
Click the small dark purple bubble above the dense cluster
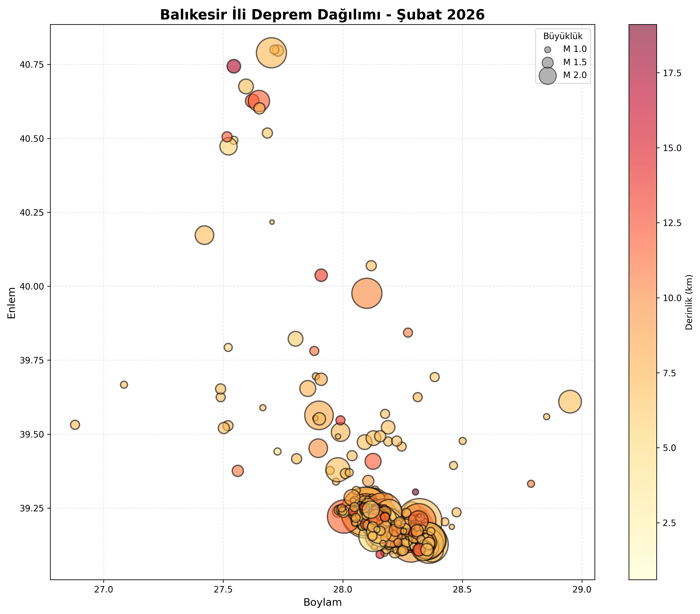click(x=415, y=492)
